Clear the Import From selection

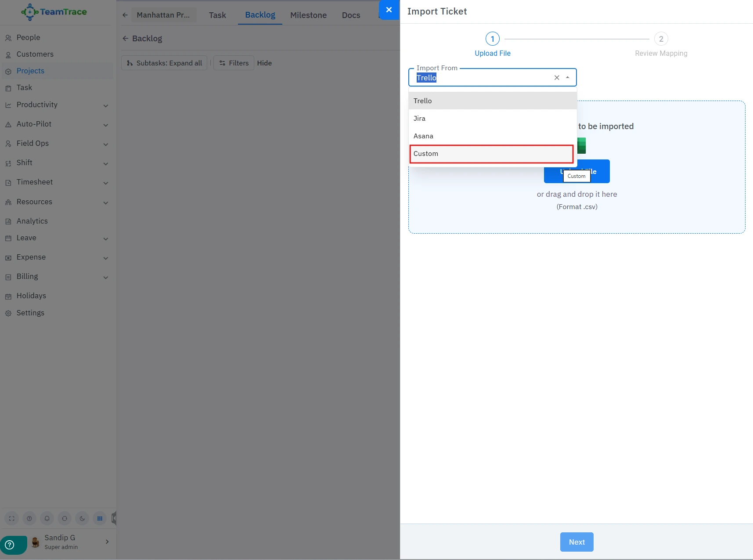pos(557,78)
